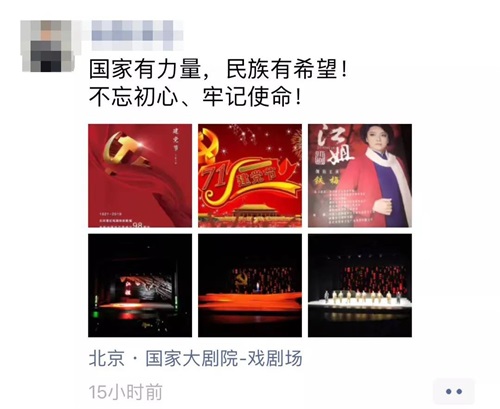This screenshot has height=409, width=500.
Task: Open the more options two-dot button
Action: tap(453, 391)
